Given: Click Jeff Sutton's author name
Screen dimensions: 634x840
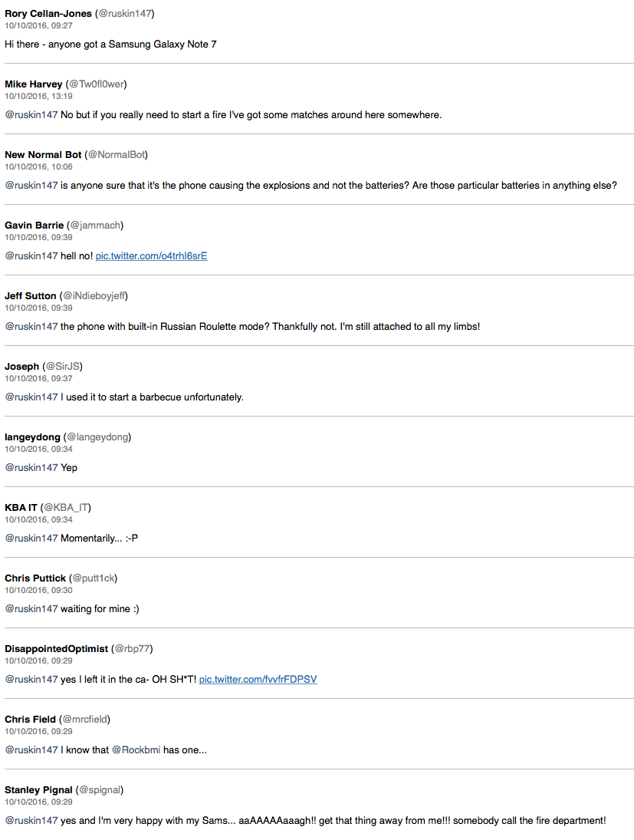Looking at the screenshot, I should pyautogui.click(x=31, y=296).
